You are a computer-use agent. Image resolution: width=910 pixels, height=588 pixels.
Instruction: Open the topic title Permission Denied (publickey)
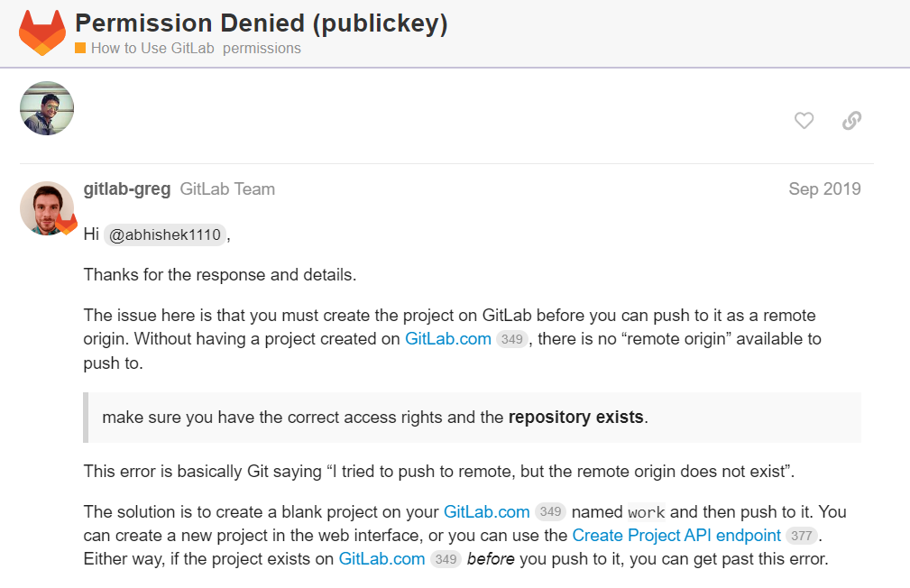[x=262, y=23]
